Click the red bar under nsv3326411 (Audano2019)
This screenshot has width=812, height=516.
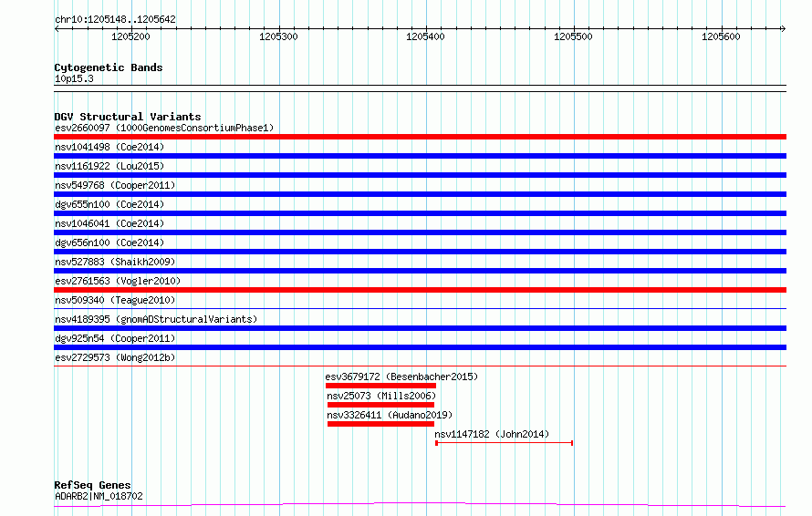(380, 424)
